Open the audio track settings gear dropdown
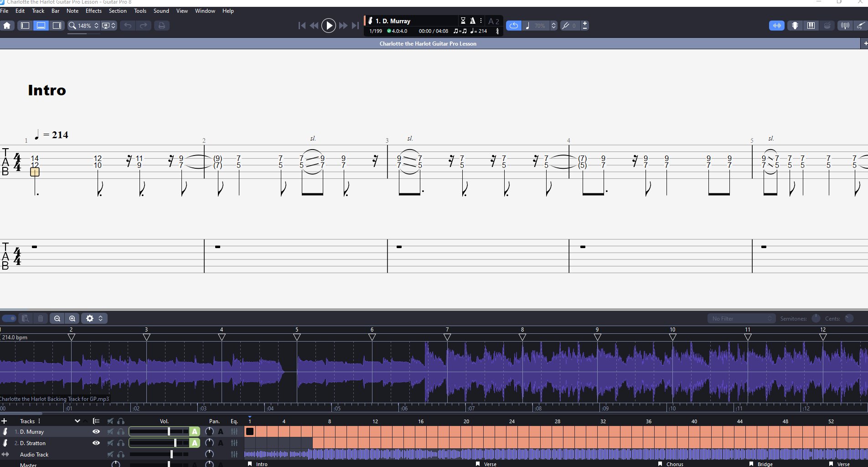 (x=94, y=318)
